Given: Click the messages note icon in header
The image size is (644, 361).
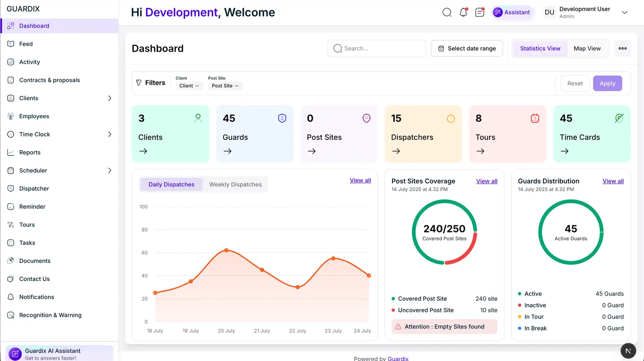Looking at the screenshot, I should click(x=480, y=12).
